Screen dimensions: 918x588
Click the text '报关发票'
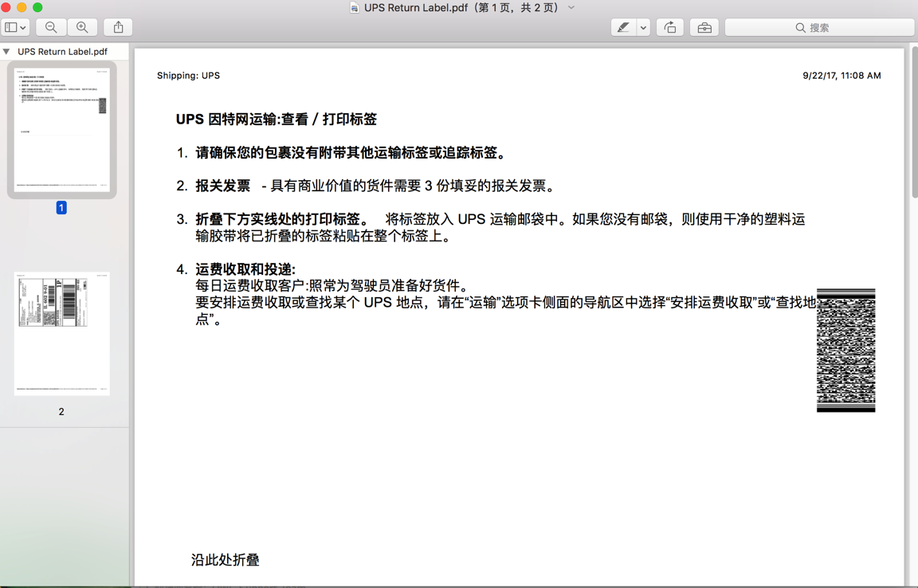[223, 186]
